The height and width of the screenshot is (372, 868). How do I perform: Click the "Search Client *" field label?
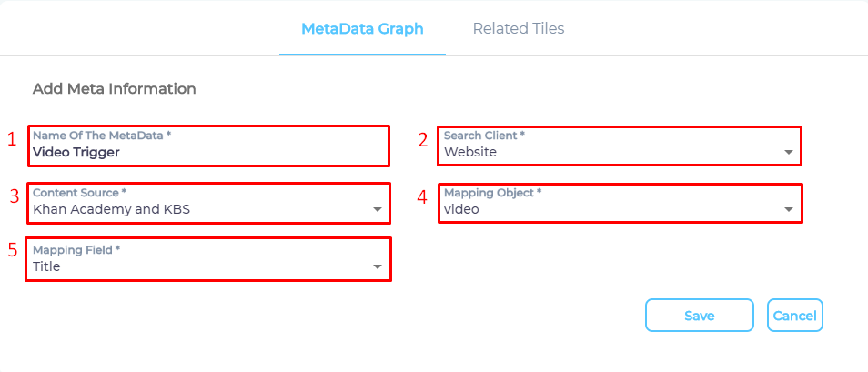point(484,136)
